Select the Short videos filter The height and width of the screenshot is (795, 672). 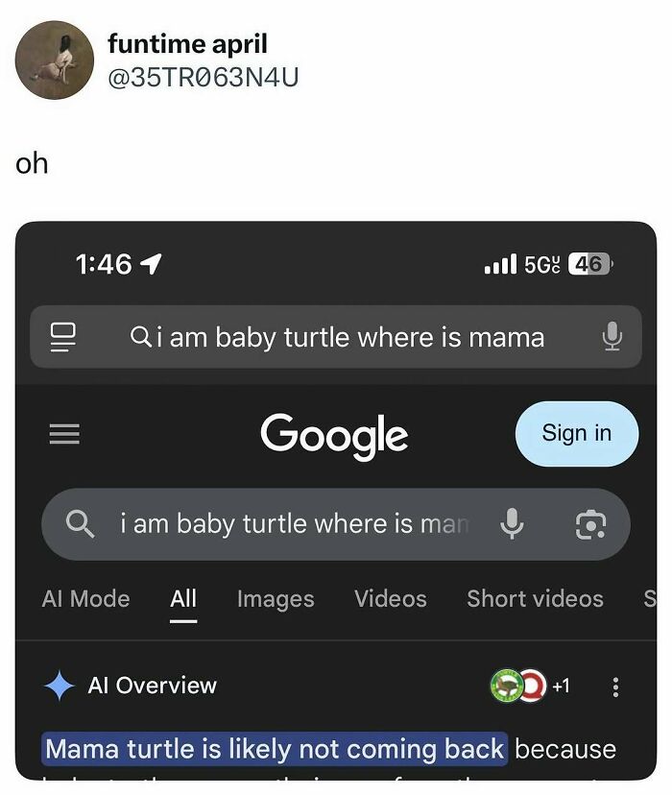point(535,598)
